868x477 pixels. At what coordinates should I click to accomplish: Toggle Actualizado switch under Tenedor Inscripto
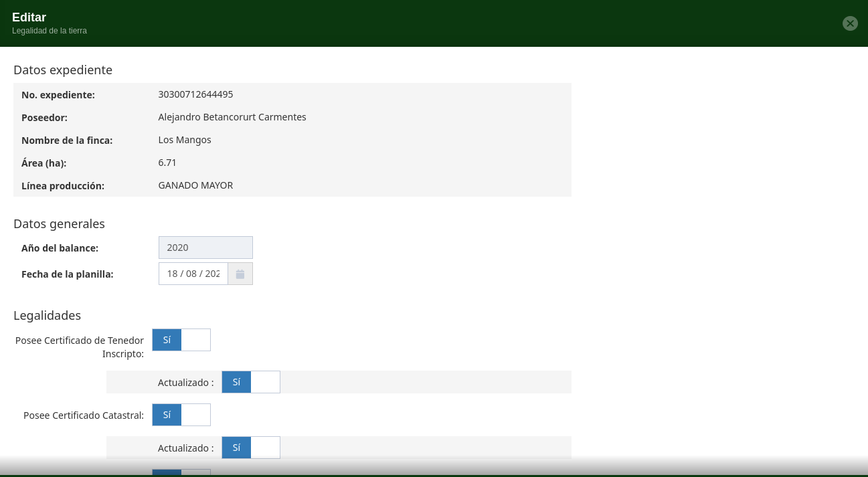pyautogui.click(x=251, y=382)
